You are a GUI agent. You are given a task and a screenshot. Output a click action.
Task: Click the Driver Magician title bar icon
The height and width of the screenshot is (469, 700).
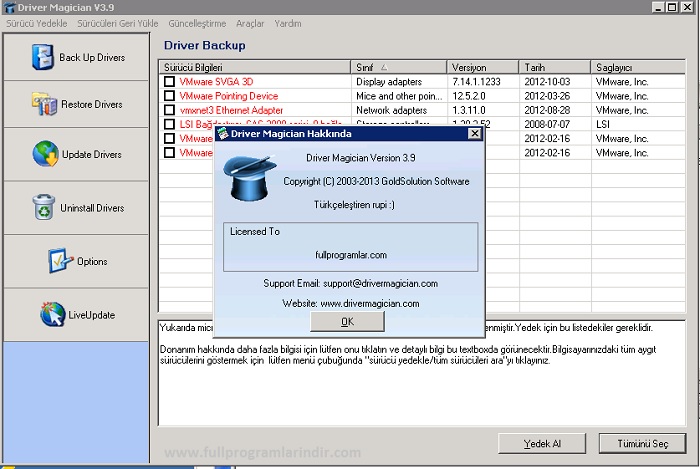10,7
